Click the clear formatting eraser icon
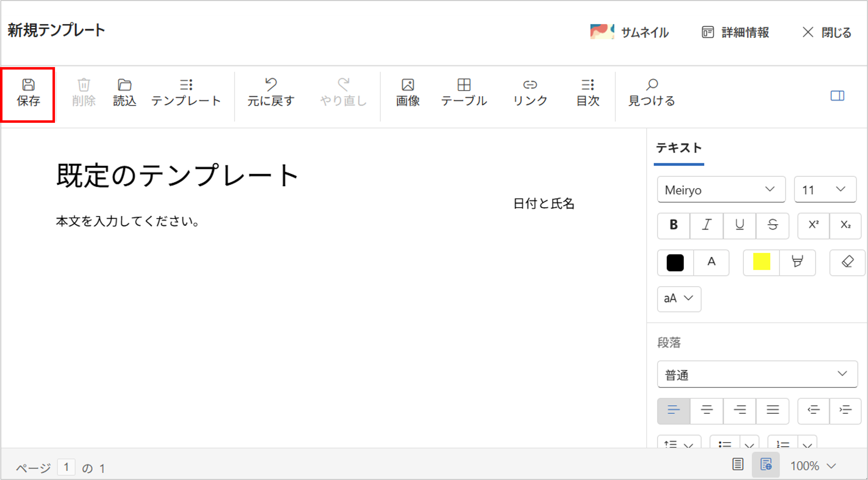This screenshot has width=868, height=480. 847,262
